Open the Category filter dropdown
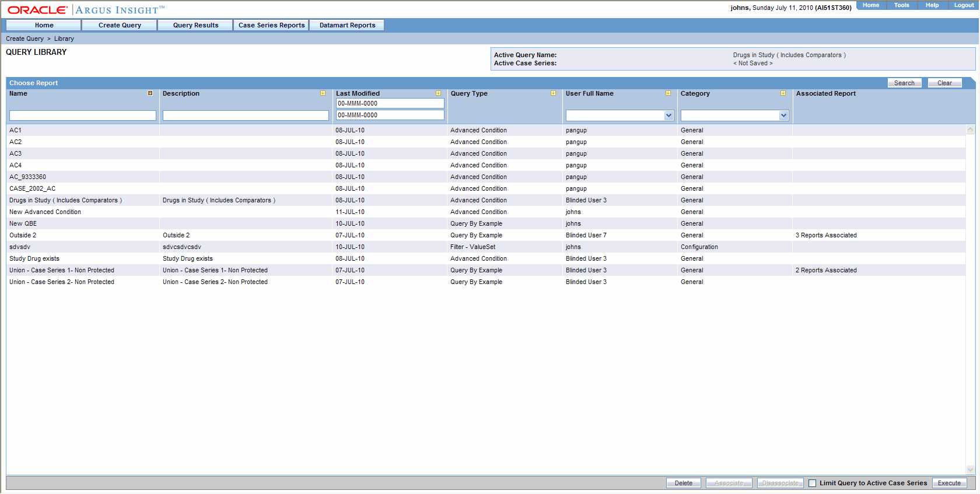Viewport: 980px width, 494px height. click(783, 115)
